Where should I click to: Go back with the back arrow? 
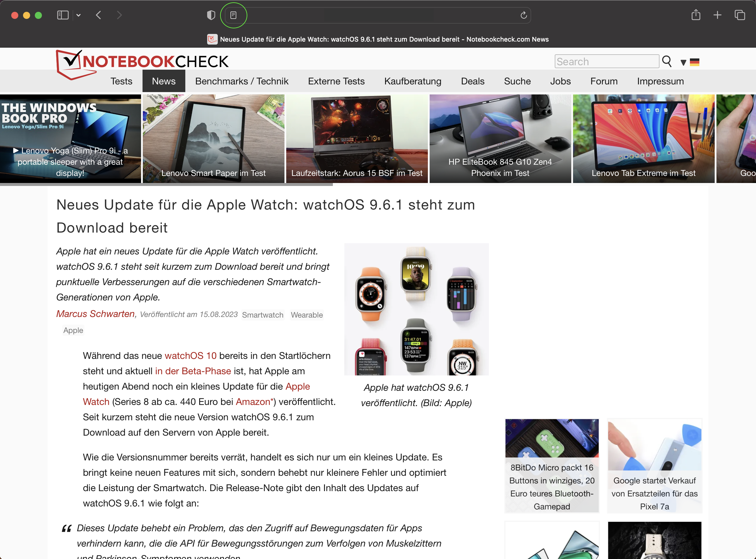(x=99, y=15)
